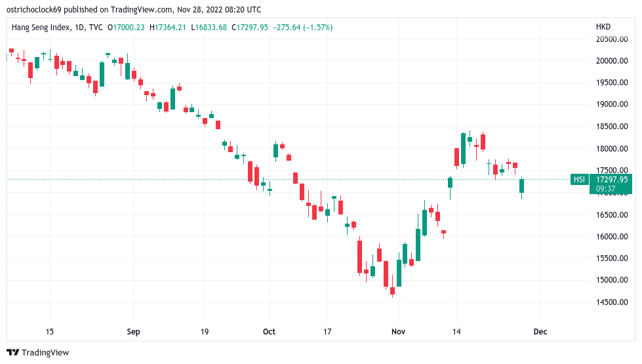This screenshot has width=642, height=364.
Task: Click the 09:37 bar countdown timer
Action: click(x=605, y=189)
